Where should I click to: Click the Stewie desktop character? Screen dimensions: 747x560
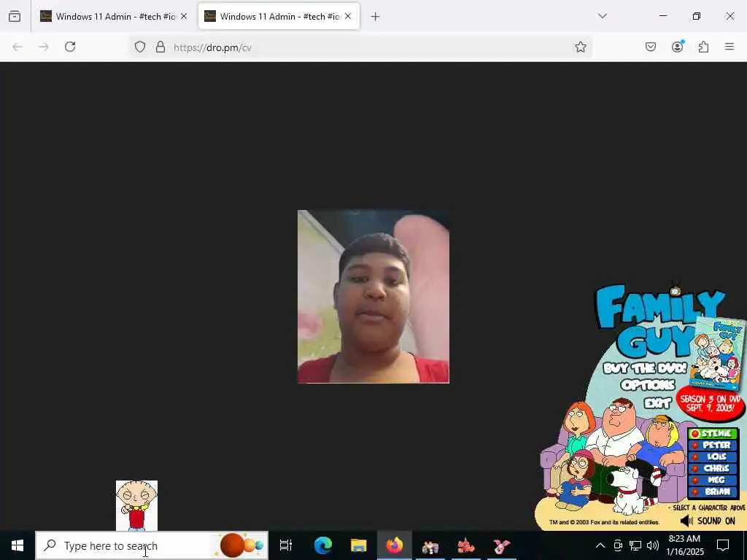[136, 505]
